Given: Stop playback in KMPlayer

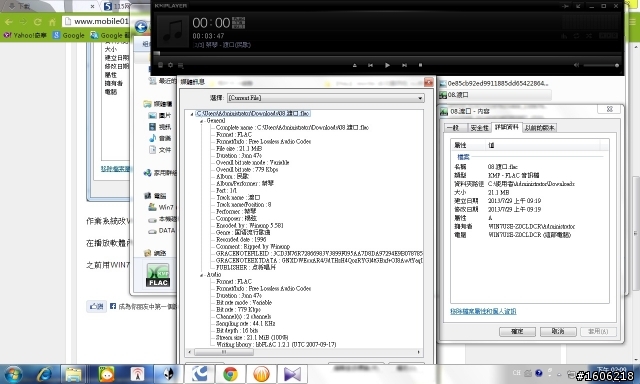Looking at the screenshot, I should coord(420,65).
